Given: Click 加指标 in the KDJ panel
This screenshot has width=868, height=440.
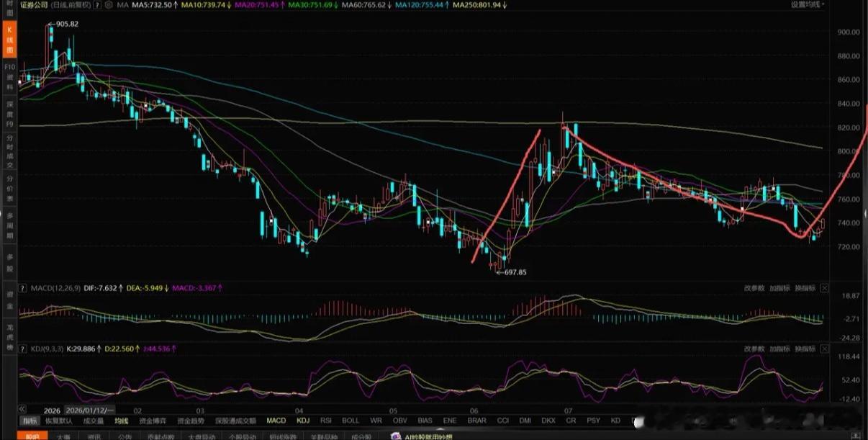Looking at the screenshot, I should point(779,349).
